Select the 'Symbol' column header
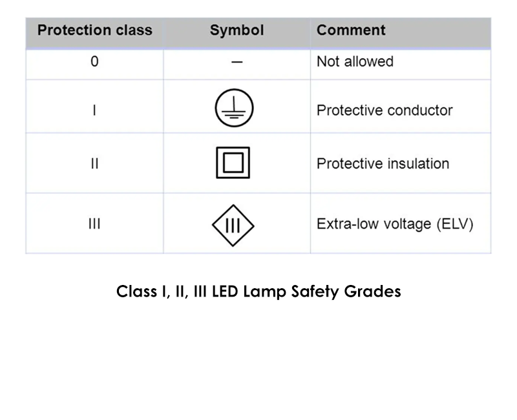The width and height of the screenshot is (517, 420). coord(237,30)
